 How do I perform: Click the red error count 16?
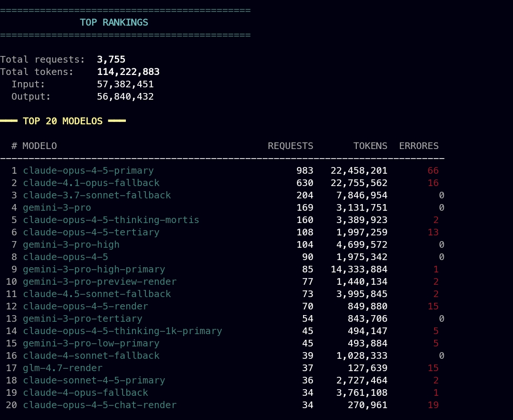pos(433,183)
